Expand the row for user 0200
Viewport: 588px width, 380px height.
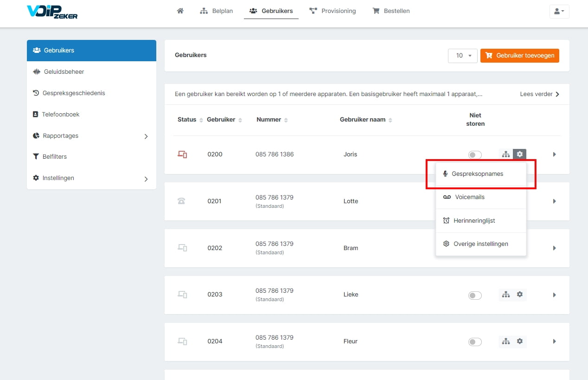click(554, 155)
